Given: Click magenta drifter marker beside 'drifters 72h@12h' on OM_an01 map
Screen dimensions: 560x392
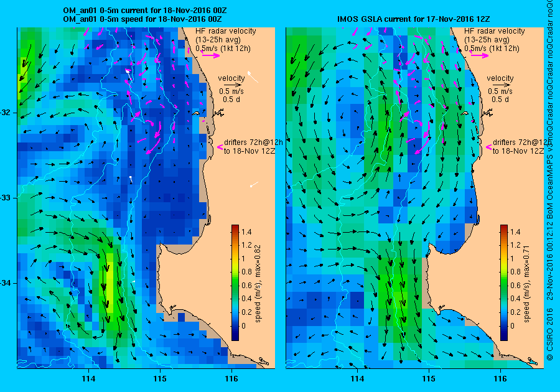Looking at the screenshot, I should pyautogui.click(x=220, y=147).
